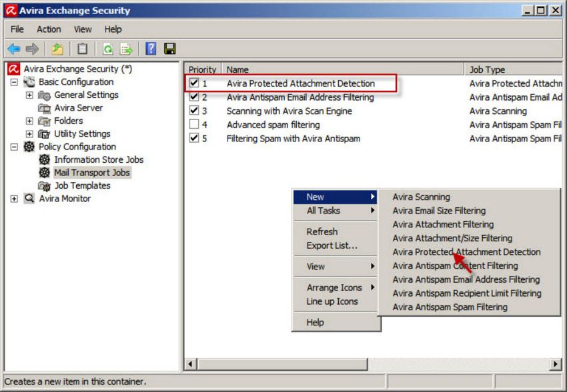Choose Line up Icons from context menu
This screenshot has width=567, height=392.
[336, 301]
